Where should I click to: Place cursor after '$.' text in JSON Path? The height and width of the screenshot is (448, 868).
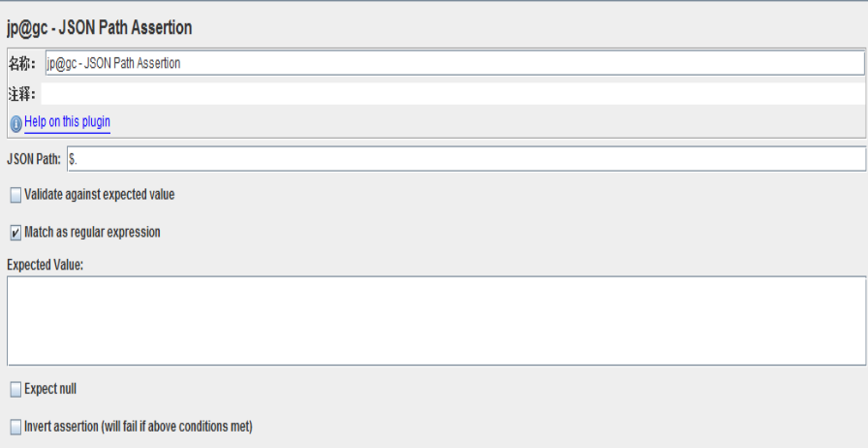[78, 160]
